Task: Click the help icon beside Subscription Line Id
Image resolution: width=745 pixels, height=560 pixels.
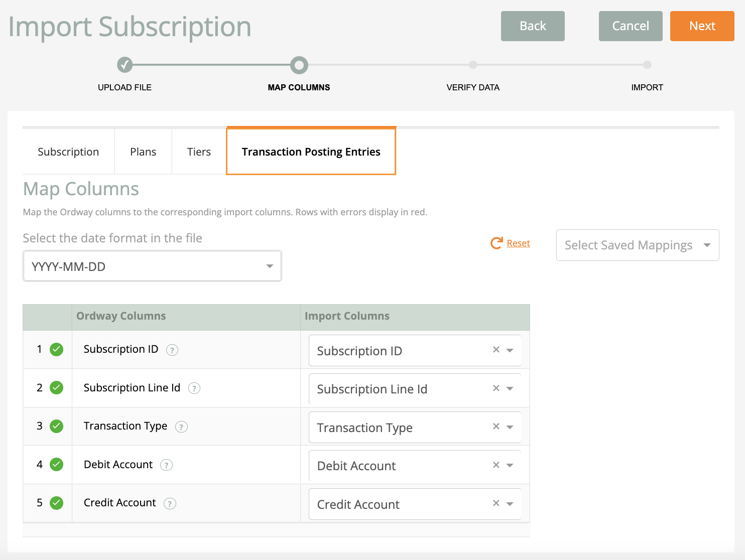Action: click(194, 388)
